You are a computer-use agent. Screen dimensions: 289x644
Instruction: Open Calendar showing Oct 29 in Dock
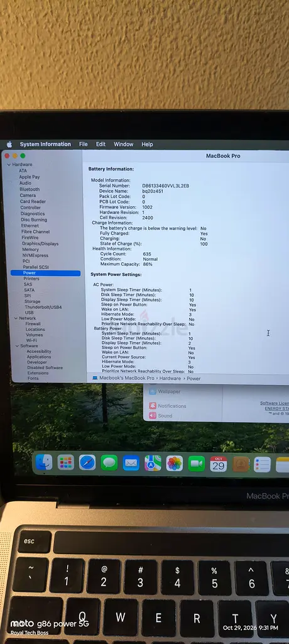coord(219,464)
